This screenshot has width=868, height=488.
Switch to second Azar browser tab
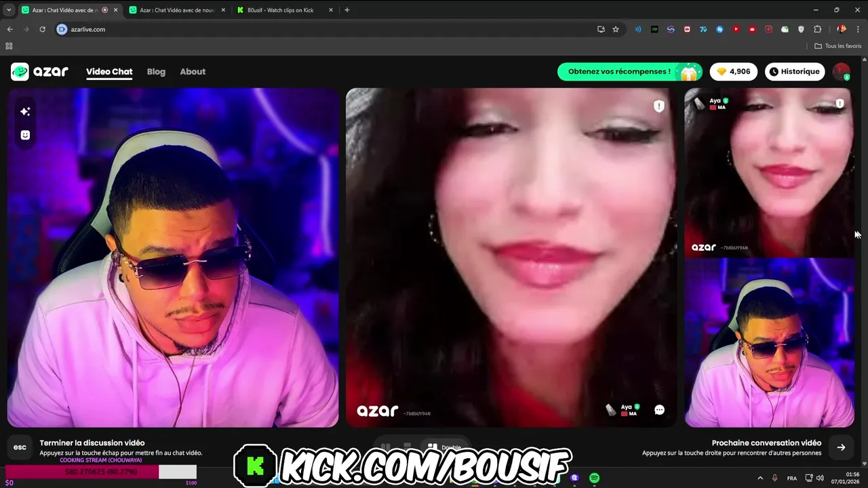pyautogui.click(x=176, y=10)
